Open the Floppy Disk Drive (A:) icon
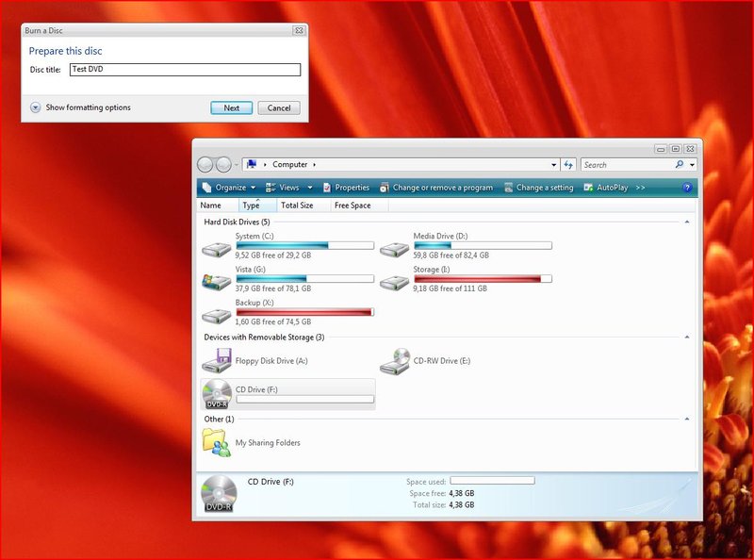 click(x=217, y=360)
